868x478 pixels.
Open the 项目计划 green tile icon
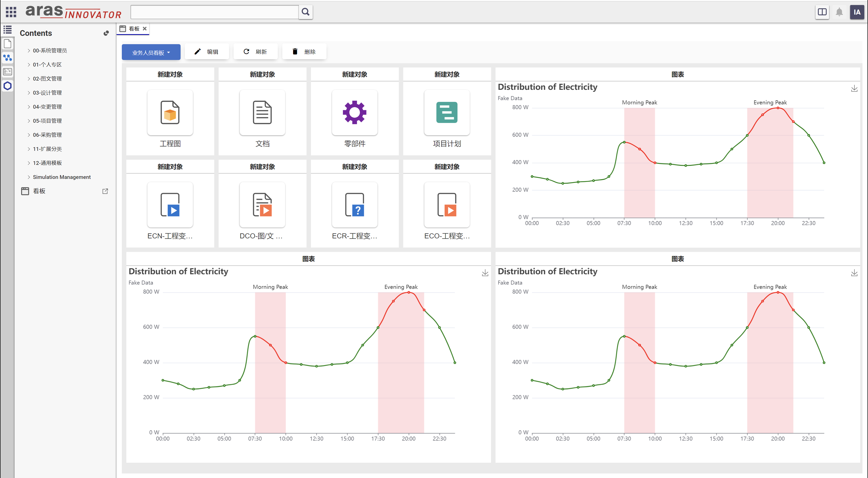pyautogui.click(x=447, y=112)
